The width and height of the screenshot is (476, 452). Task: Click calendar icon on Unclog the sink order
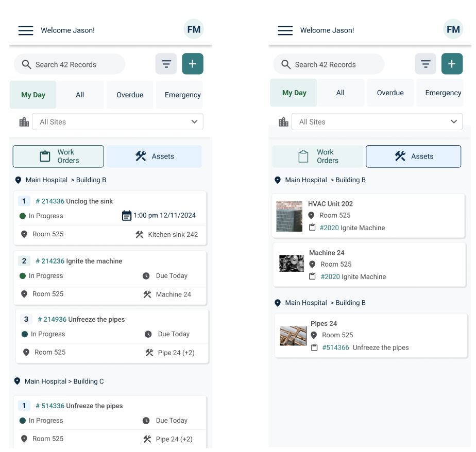[x=126, y=216]
